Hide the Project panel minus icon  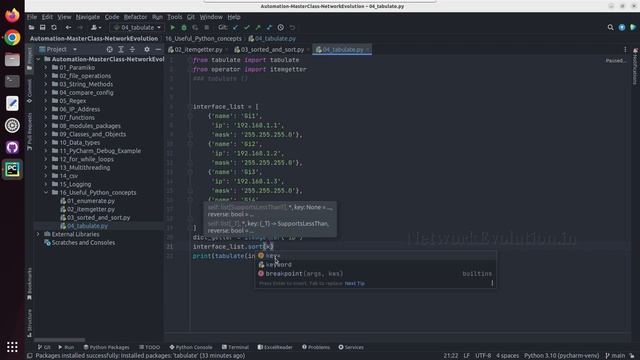[x=158, y=49]
